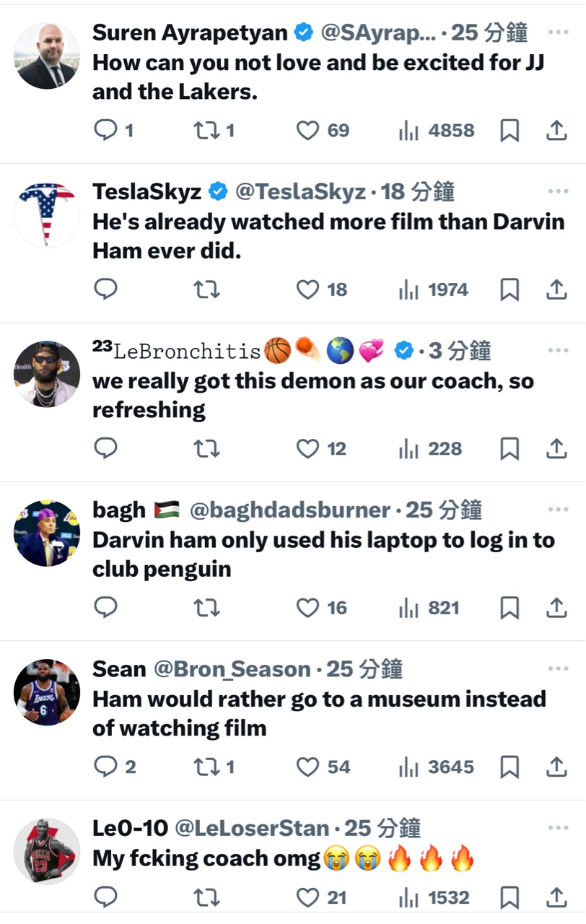Share LeBronchitis's demon coach tweet
The height and width of the screenshot is (924, 586).
tap(556, 449)
